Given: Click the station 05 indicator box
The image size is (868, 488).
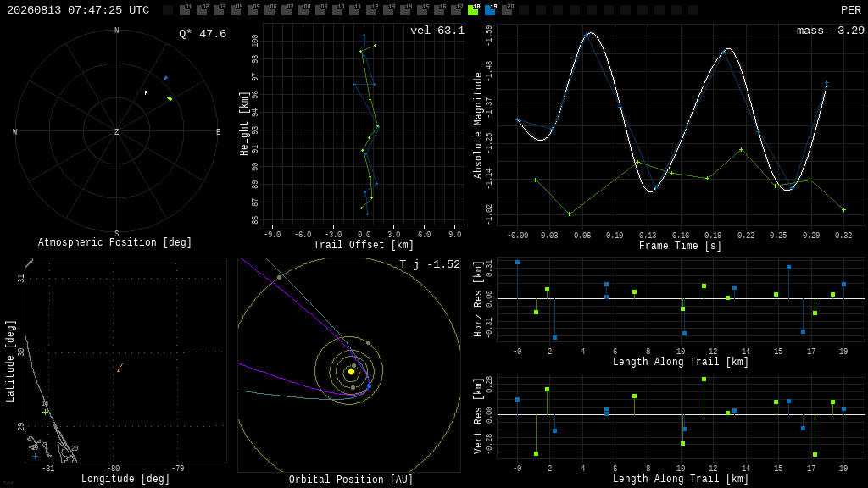Looking at the screenshot, I should (253, 9).
